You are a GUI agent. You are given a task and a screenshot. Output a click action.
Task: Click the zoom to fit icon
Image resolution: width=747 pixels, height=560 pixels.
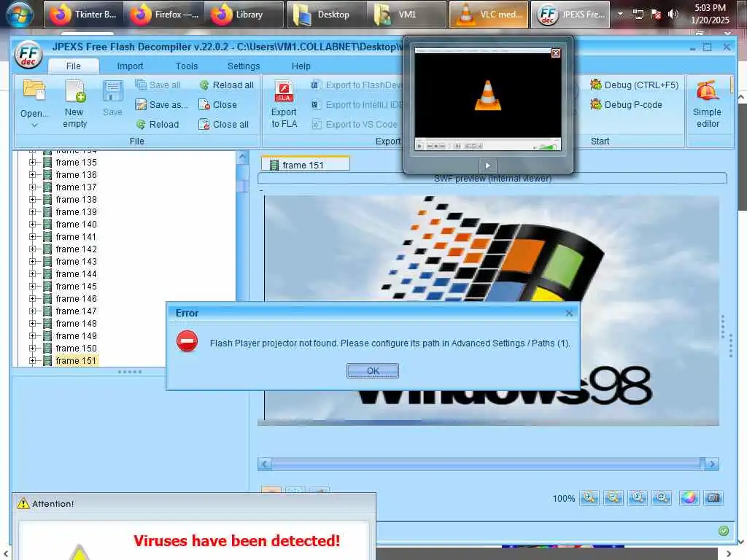point(662,498)
